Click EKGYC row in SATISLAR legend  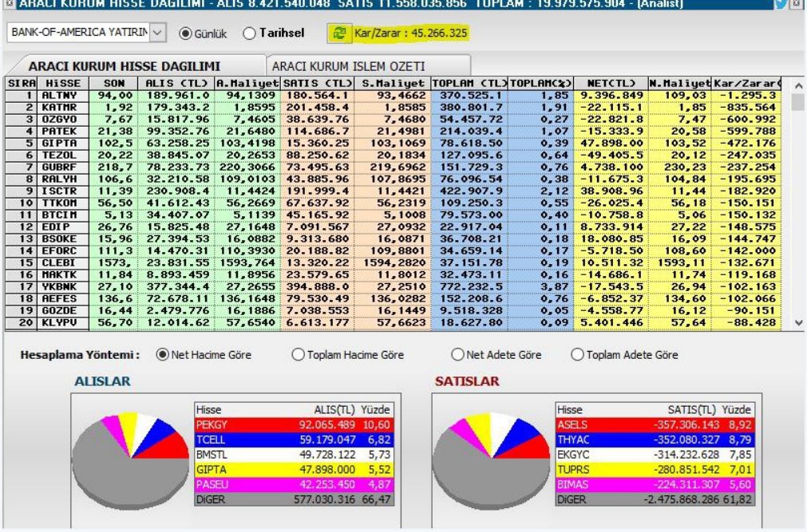[x=655, y=455]
